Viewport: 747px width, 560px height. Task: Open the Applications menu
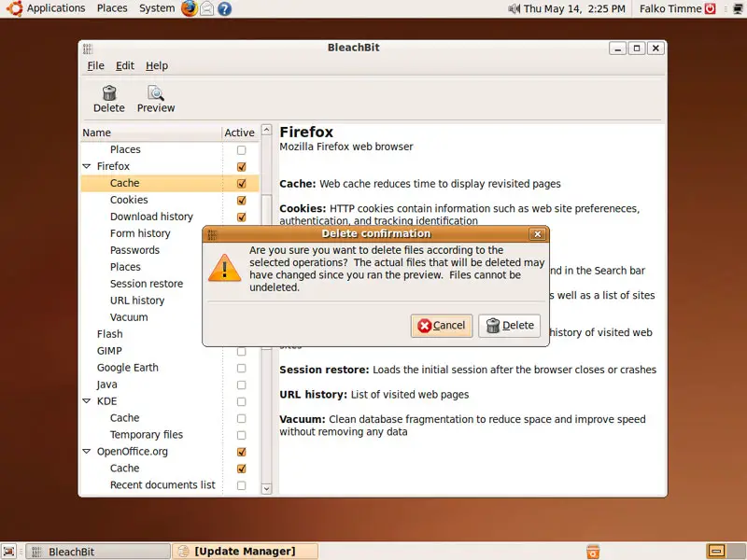(56, 8)
